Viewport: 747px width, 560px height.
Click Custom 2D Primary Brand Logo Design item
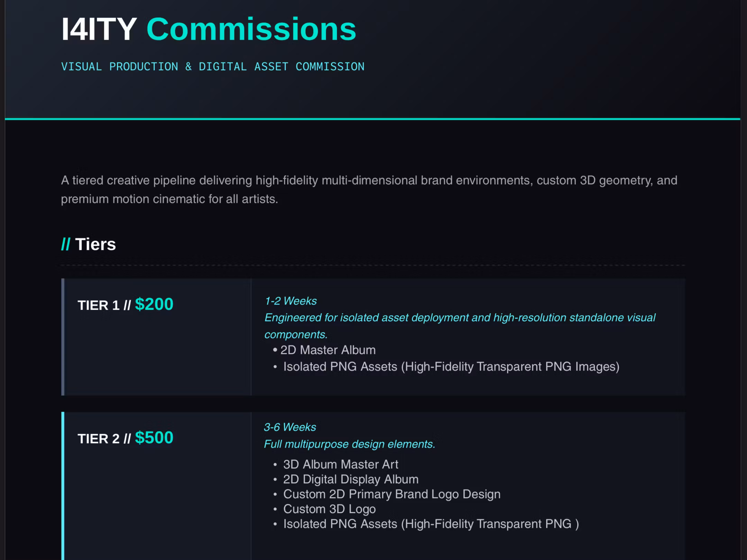coord(392,494)
